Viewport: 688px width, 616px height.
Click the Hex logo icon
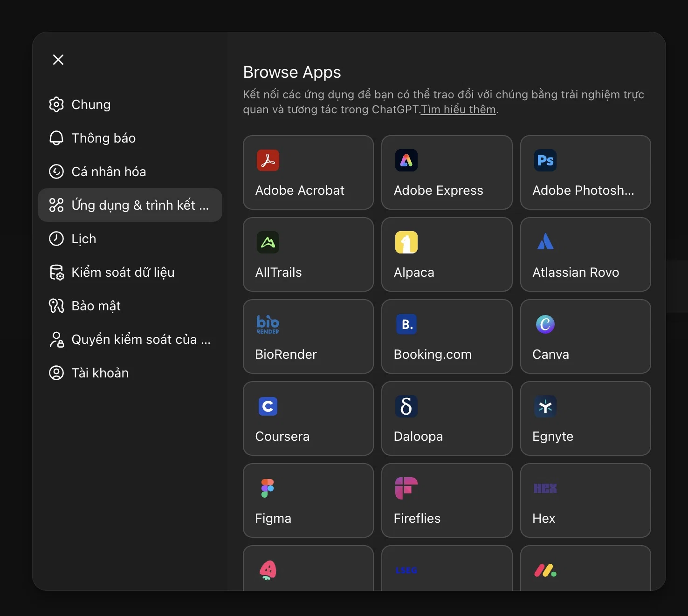tap(545, 488)
